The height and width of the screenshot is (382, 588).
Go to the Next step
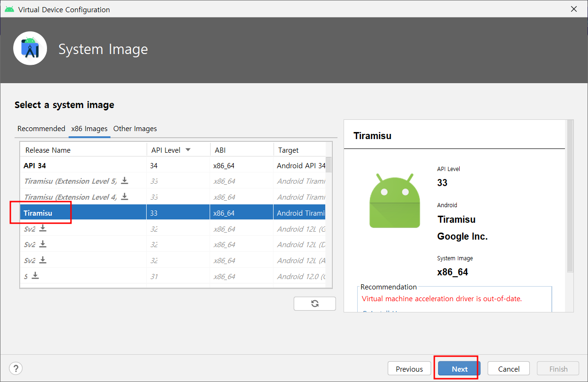coord(460,369)
